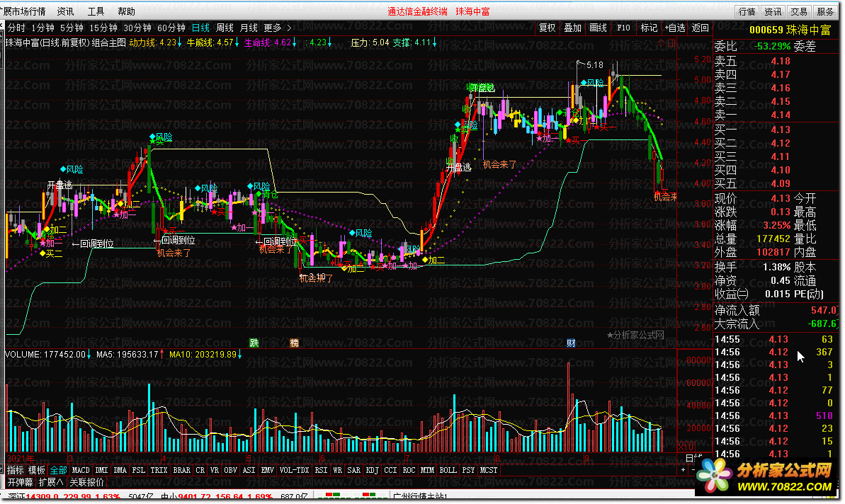This screenshot has height=504, width=845.
Task: Select the 5分钟 period
Action: point(72,28)
